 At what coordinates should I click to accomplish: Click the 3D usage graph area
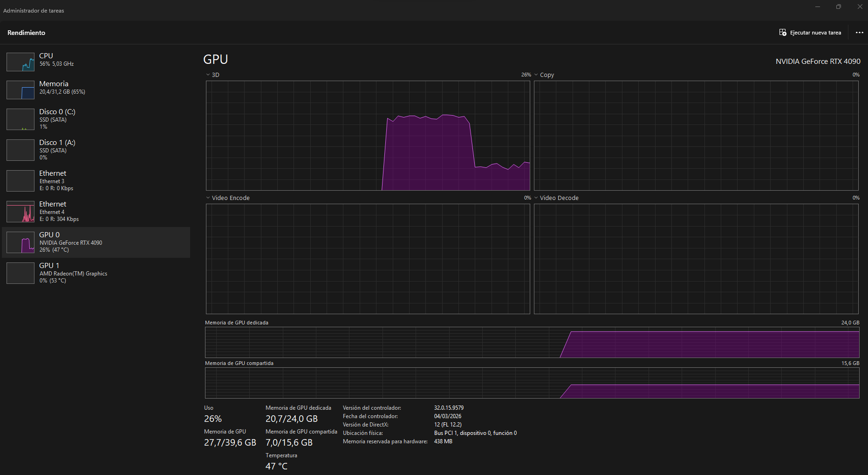368,136
